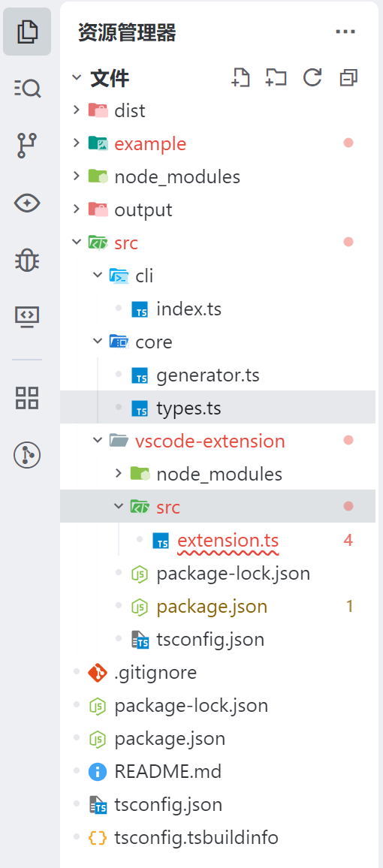Expand the dist folder
383x868 pixels.
tap(218, 110)
